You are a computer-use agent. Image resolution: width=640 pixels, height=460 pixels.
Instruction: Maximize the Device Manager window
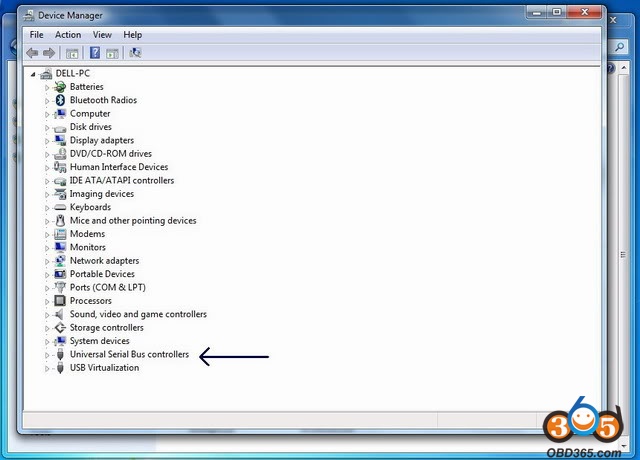click(557, 13)
